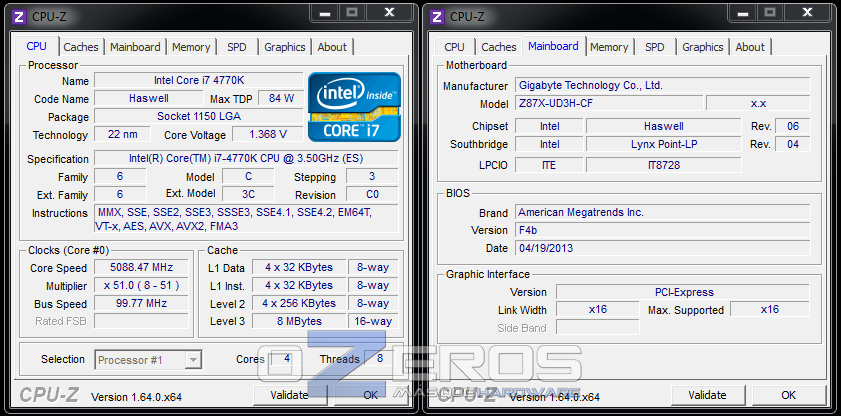841x416 pixels.
Task: Click the Level 3 '16-way' associativity value
Action: click(373, 321)
